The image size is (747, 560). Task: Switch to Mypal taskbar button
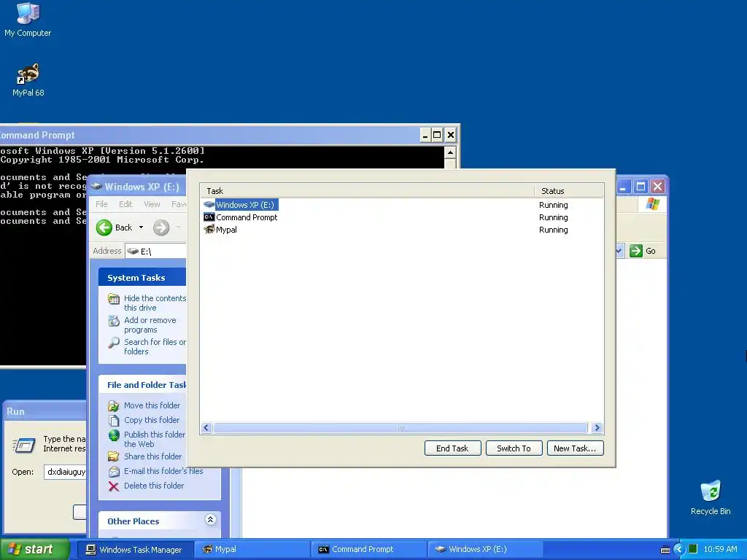coord(252,550)
